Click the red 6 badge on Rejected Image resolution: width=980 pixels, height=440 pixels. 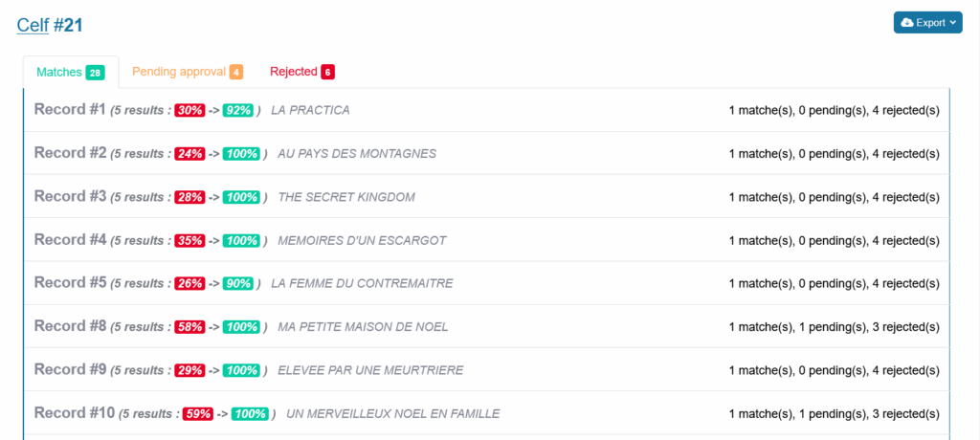tap(327, 73)
